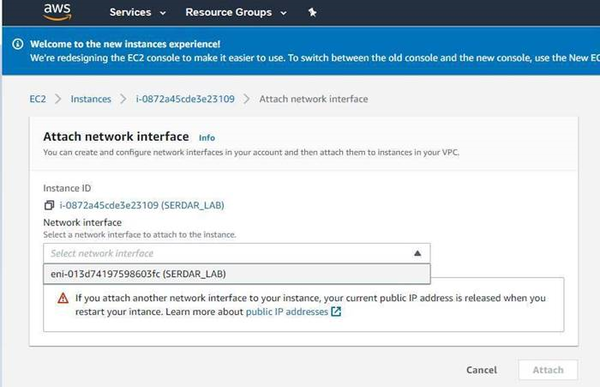Click the pin shortcut icon in the header
This screenshot has height=387, width=600.
(x=312, y=12)
